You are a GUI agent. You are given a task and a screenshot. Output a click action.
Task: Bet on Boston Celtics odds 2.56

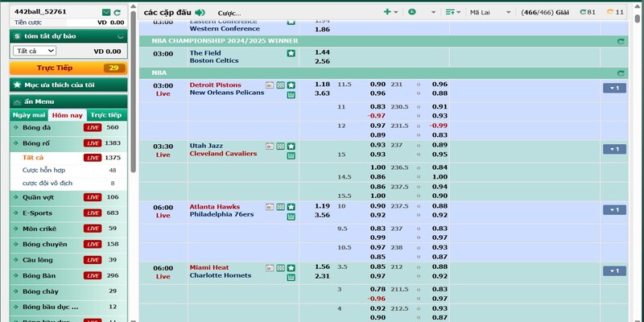323,61
